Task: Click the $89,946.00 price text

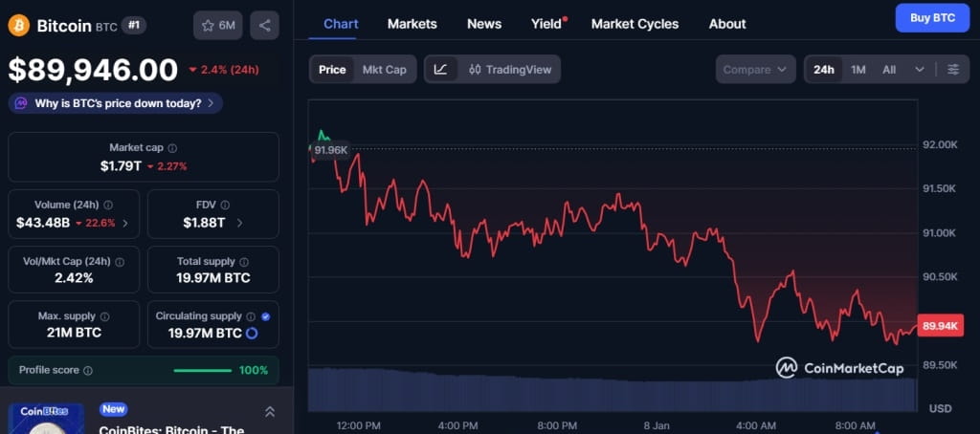Action: [93, 70]
